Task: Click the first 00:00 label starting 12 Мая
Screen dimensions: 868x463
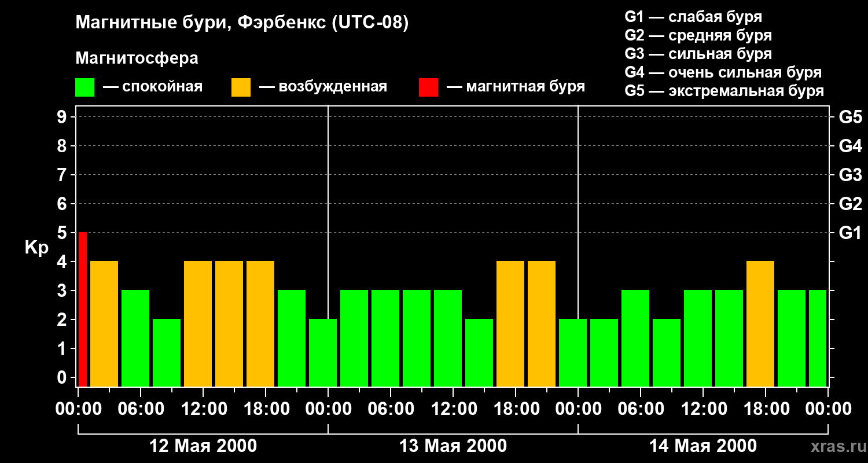Action: (x=78, y=409)
